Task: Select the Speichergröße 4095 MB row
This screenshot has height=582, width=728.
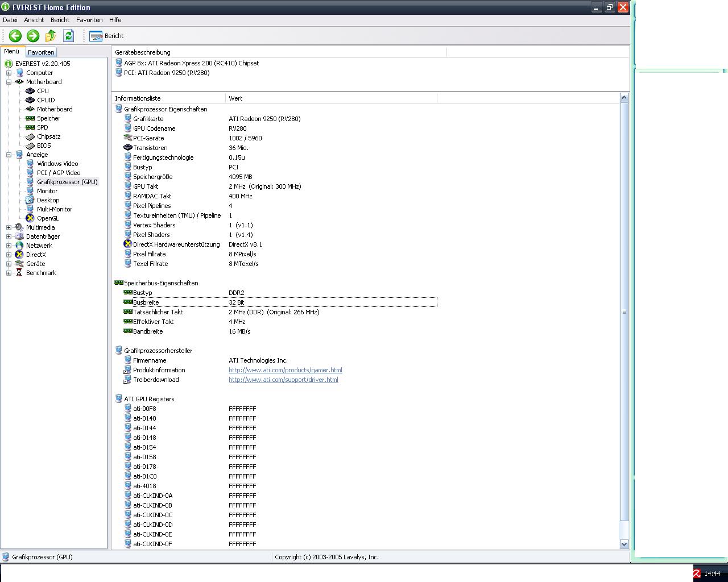Action: point(280,177)
